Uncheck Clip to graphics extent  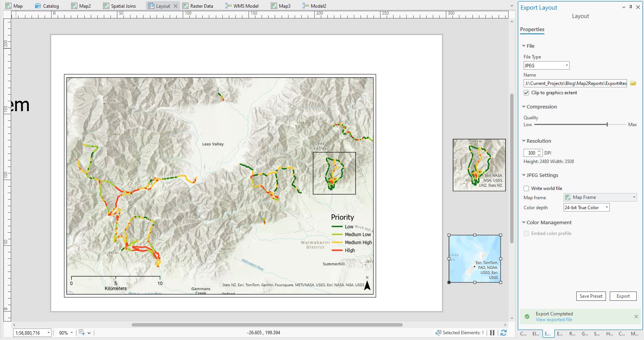point(526,93)
